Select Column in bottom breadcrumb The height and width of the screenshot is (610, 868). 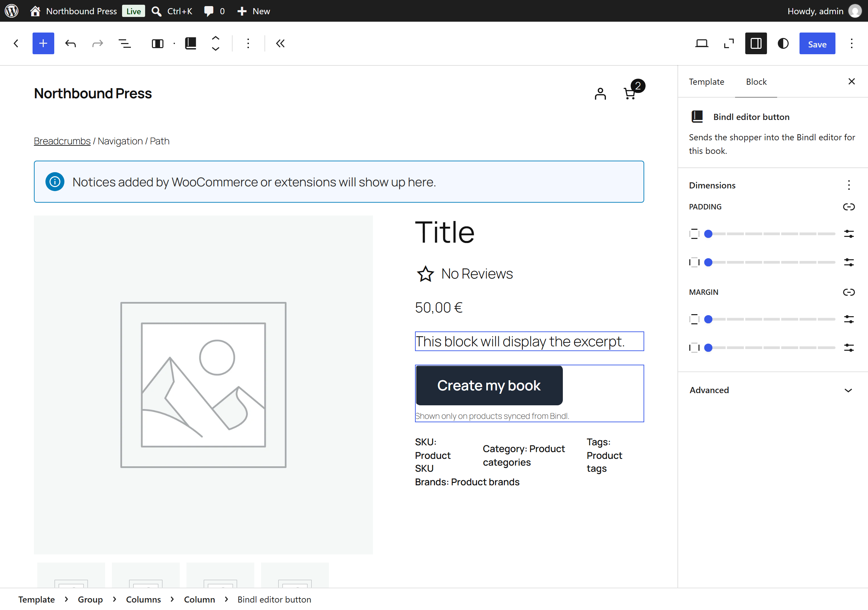pyautogui.click(x=199, y=599)
